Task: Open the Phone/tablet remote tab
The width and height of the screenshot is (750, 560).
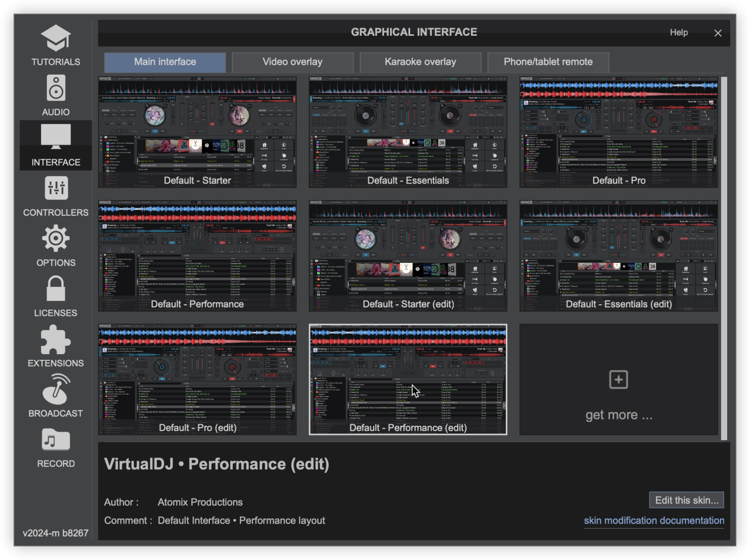Action: click(x=548, y=62)
